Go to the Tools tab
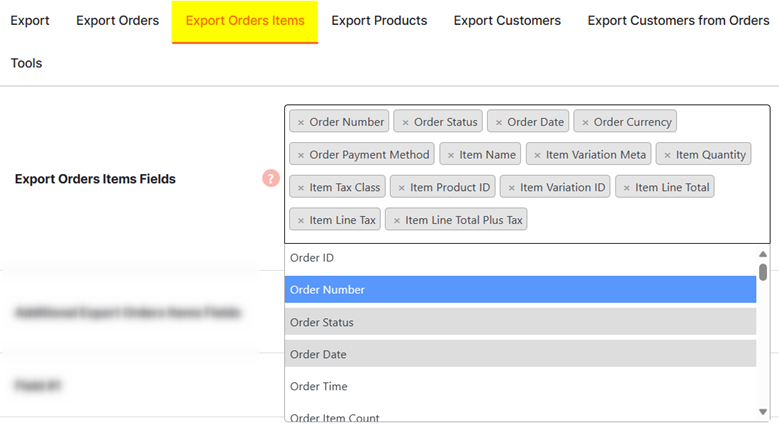Screen dimensions: 779x435 (26, 63)
